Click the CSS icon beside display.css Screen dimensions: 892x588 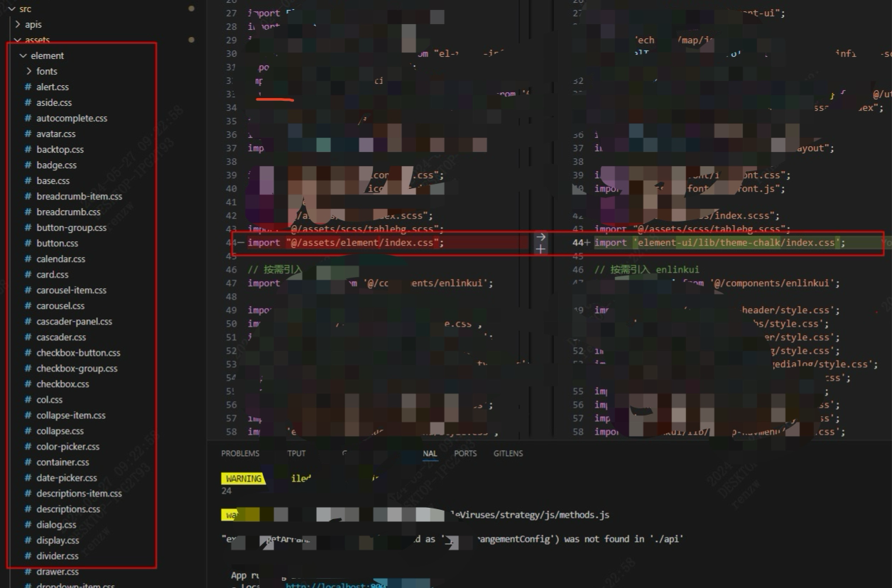tap(28, 540)
